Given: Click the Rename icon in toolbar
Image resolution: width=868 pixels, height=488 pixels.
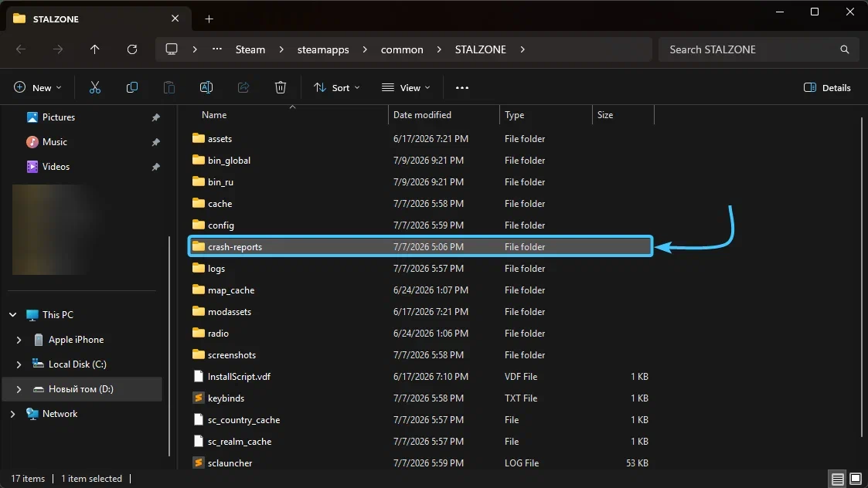Looking at the screenshot, I should pyautogui.click(x=206, y=87).
